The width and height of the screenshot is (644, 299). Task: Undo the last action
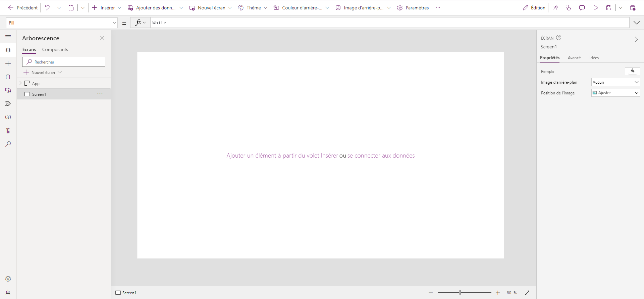pos(47,8)
